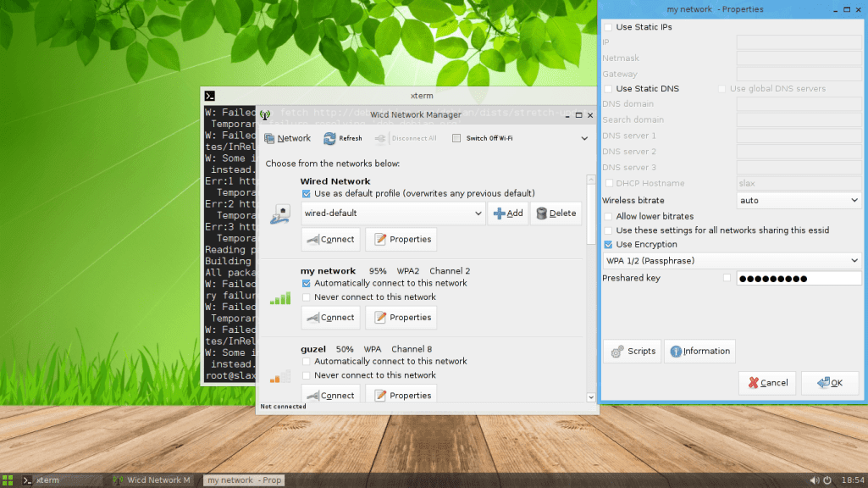Toggle auto-connect for my network

coord(306,283)
